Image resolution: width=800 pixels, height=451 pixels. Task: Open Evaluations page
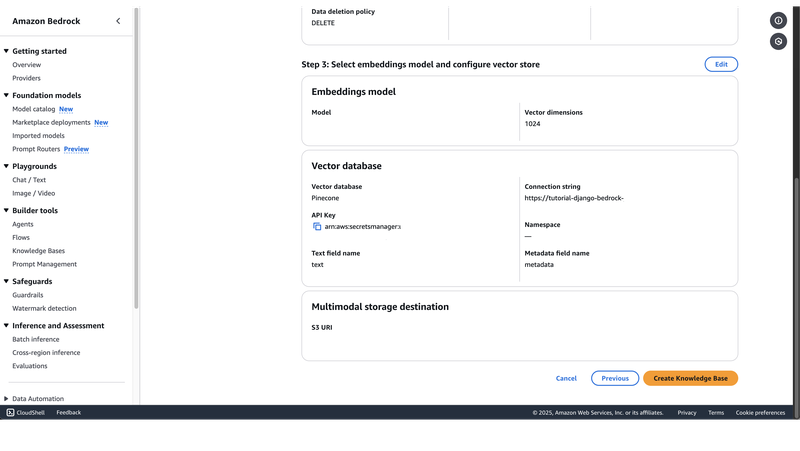(x=30, y=366)
